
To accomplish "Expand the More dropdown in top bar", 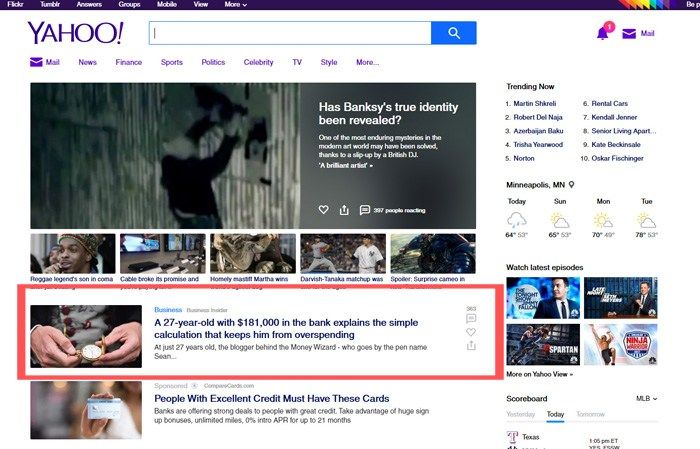I will coord(236,4).
